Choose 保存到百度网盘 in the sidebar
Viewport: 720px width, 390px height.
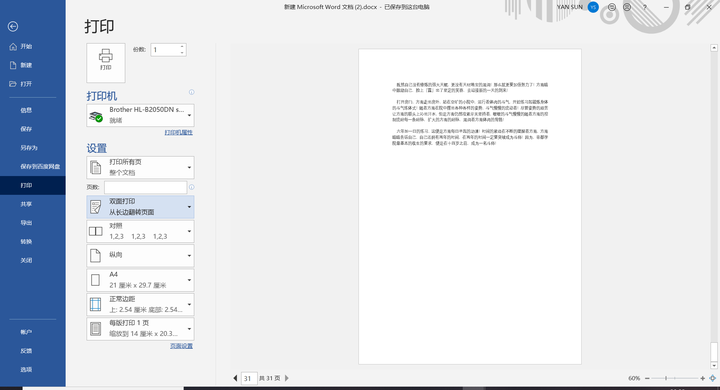(x=33, y=166)
